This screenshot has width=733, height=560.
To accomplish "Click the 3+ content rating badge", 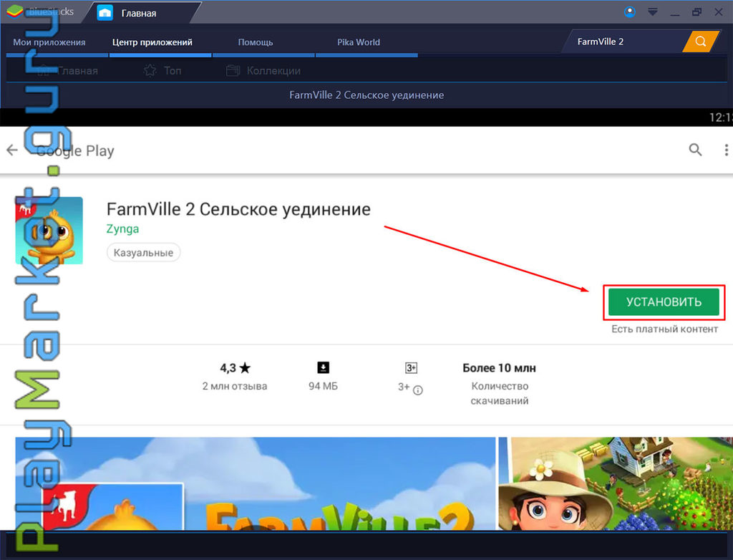I will click(411, 367).
